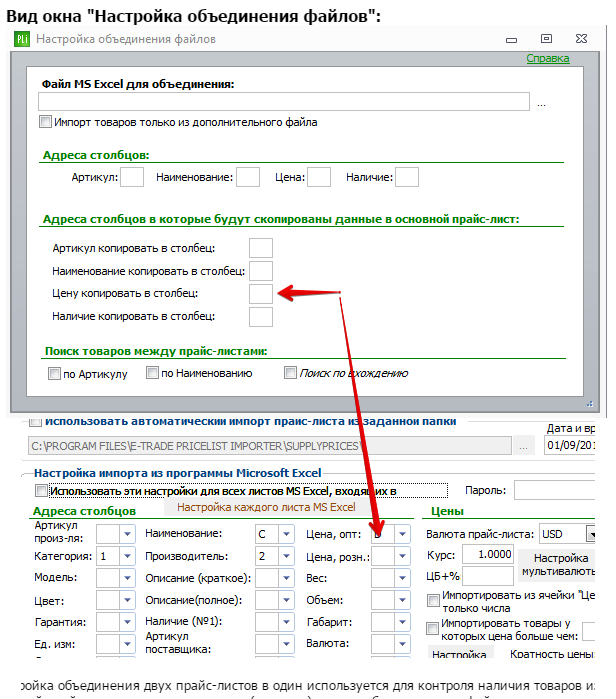Click the Цену копировать в столбец field

261,294
